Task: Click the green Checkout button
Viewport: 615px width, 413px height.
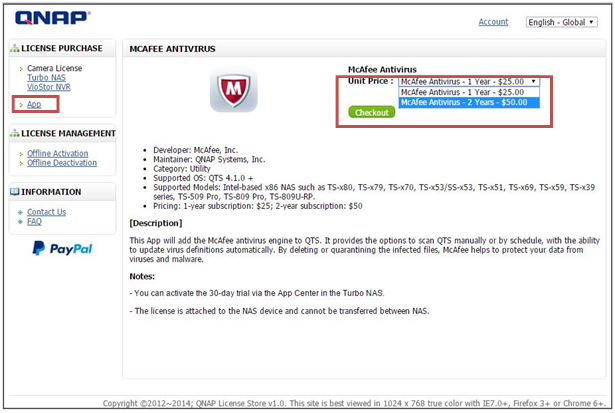Action: 371,113
